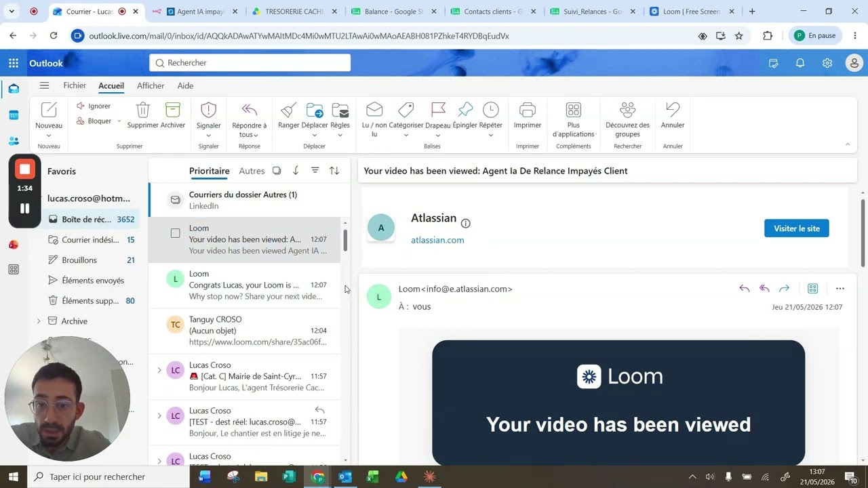The width and height of the screenshot is (868, 488).
Task: Tick the checkbox beside Loom message
Action: tap(176, 233)
